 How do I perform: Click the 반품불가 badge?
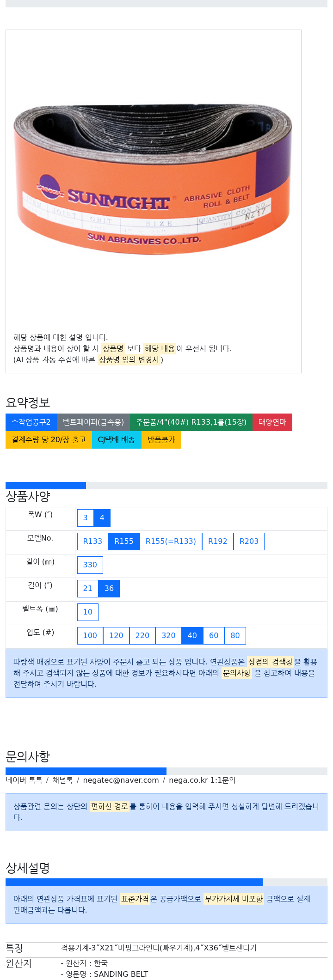tap(161, 440)
